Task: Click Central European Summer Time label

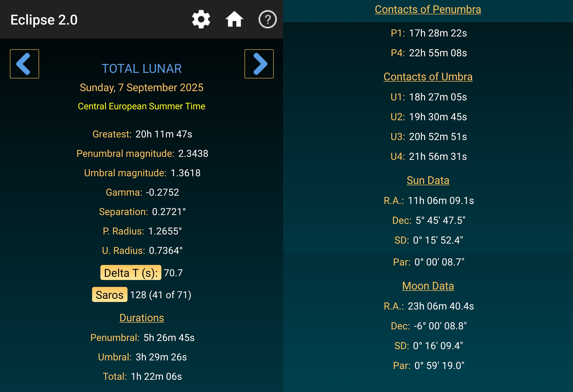Action: coord(141,106)
